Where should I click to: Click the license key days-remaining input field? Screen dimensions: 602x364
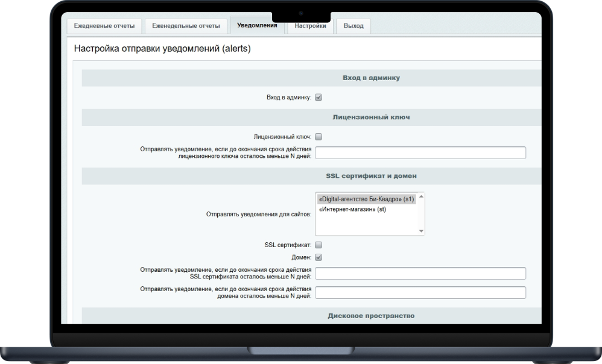tap(420, 152)
